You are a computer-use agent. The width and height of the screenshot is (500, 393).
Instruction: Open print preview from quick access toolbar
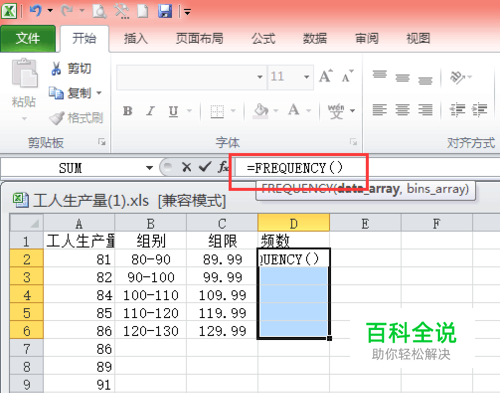(x=100, y=12)
